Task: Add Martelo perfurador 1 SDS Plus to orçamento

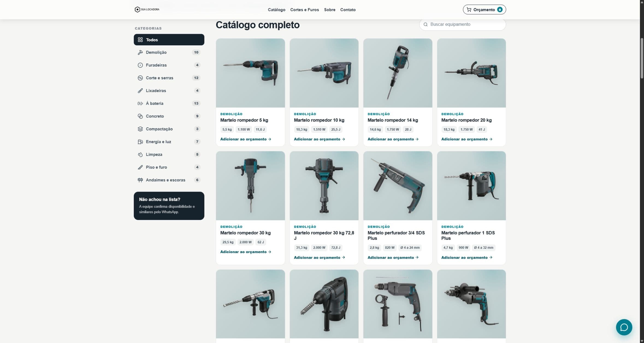Action: point(467,257)
